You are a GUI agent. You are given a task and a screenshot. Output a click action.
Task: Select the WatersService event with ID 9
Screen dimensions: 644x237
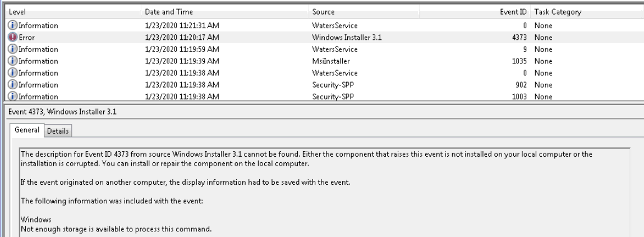tap(324, 49)
